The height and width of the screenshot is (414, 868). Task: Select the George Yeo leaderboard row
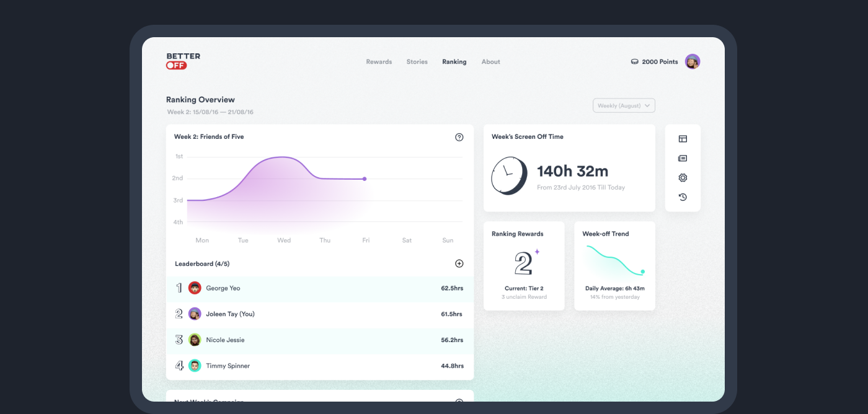click(320, 288)
